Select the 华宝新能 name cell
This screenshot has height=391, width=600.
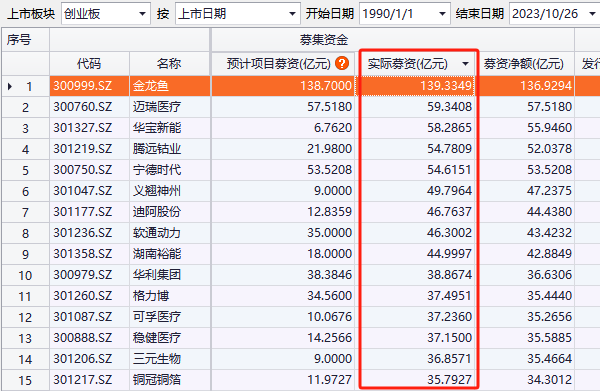click(170, 128)
